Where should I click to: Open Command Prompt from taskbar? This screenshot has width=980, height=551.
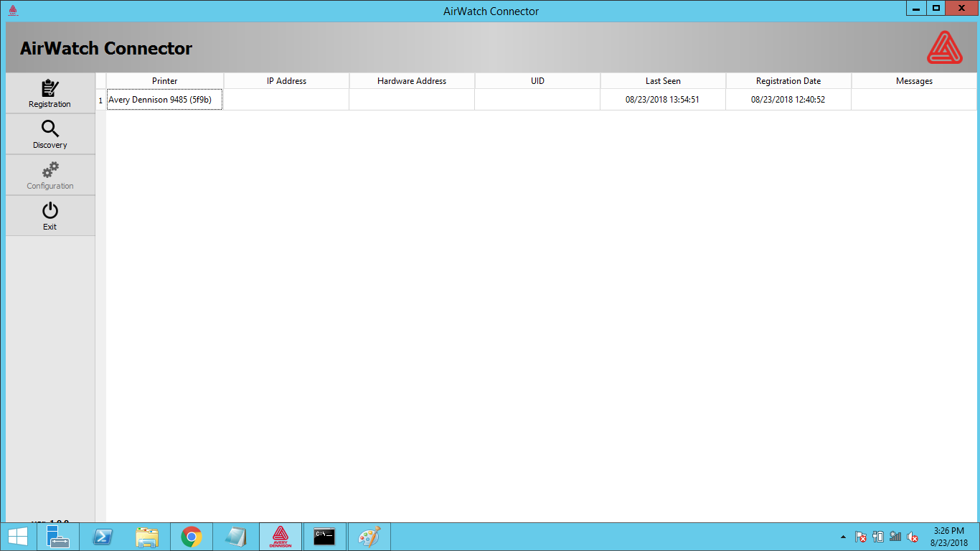324,537
